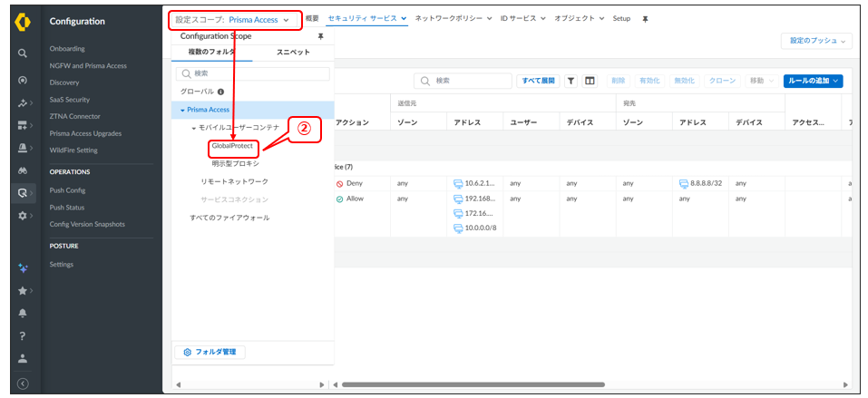
Task: Click the クローン button
Action: point(723,81)
